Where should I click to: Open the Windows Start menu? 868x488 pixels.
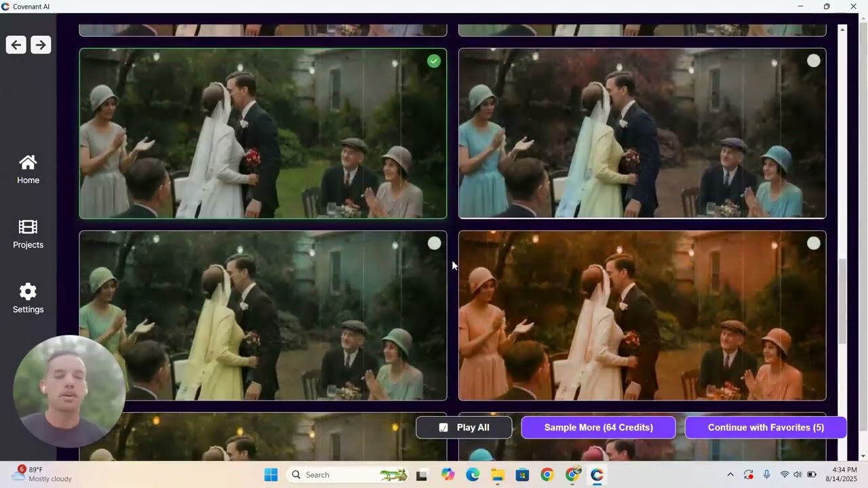pos(271,474)
